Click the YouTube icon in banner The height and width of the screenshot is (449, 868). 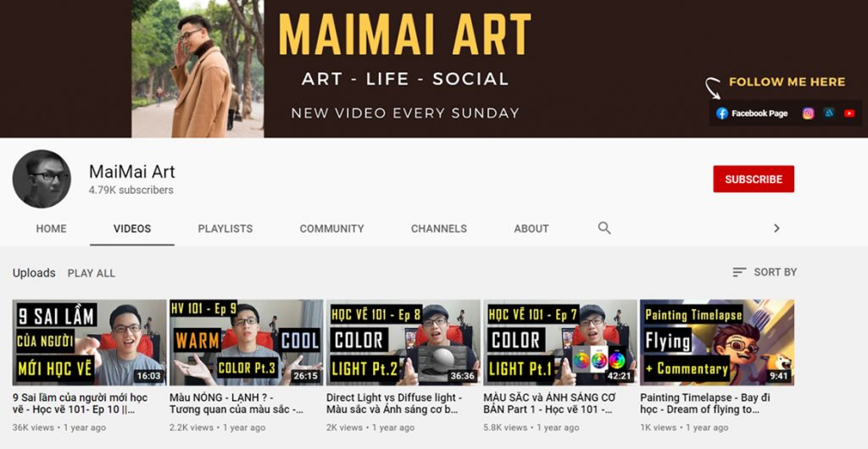[849, 114]
